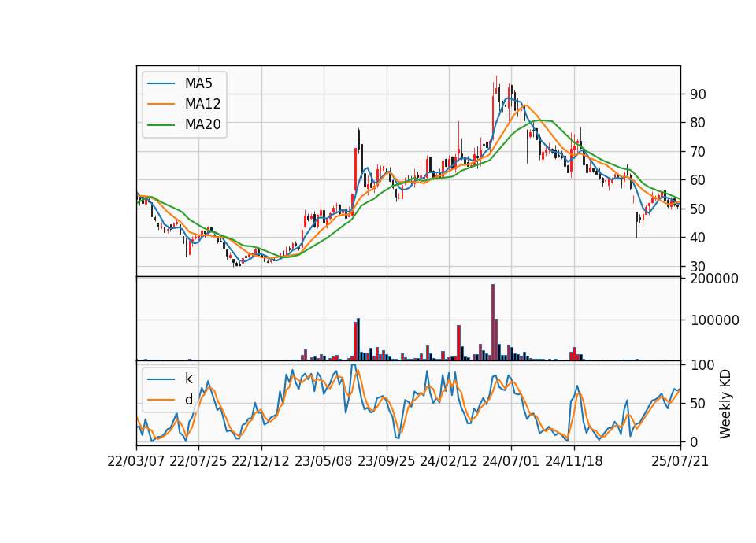The width and height of the screenshot is (756, 543).
Task: Click the volume axis value 100000
Action: (x=714, y=320)
